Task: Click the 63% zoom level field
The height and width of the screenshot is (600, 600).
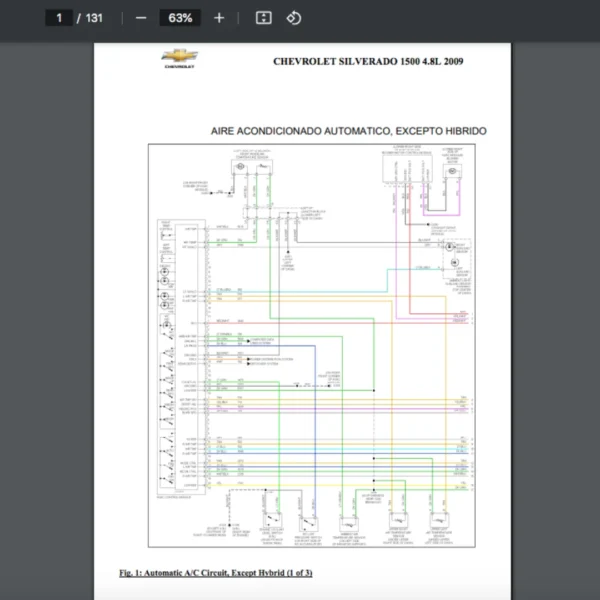Action: pos(180,18)
